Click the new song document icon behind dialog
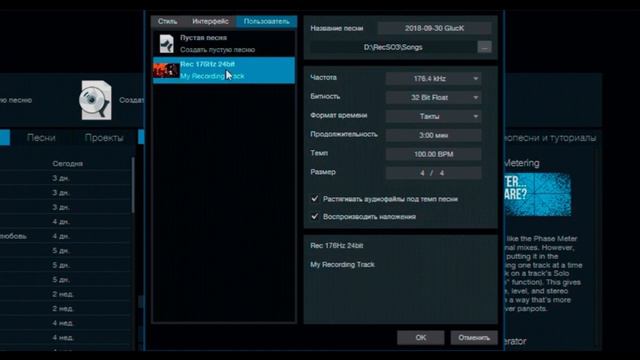The height and width of the screenshot is (360, 640). coord(96,100)
